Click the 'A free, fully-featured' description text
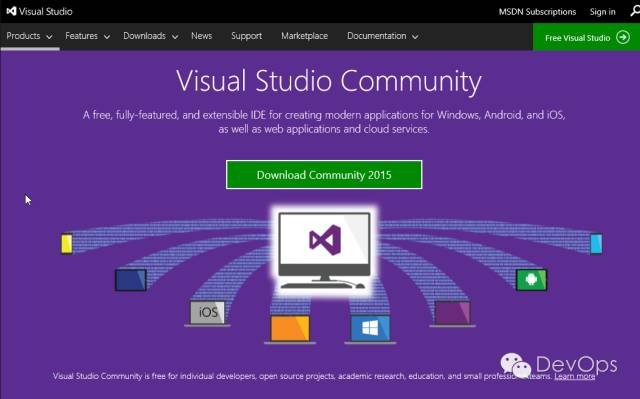The image size is (640, 399). pyautogui.click(x=324, y=115)
